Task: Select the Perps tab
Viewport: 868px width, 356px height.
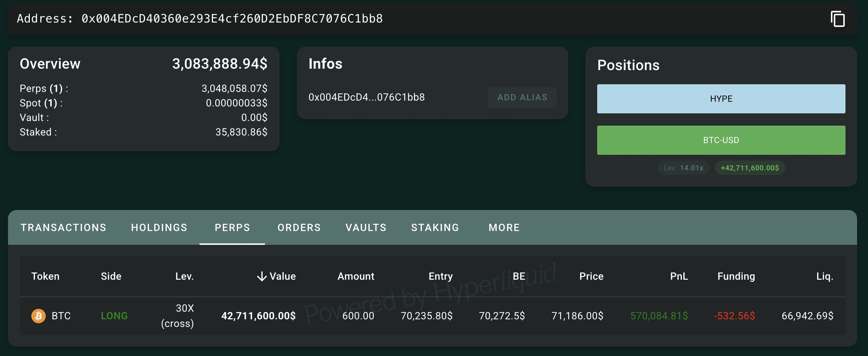Action: tap(232, 228)
